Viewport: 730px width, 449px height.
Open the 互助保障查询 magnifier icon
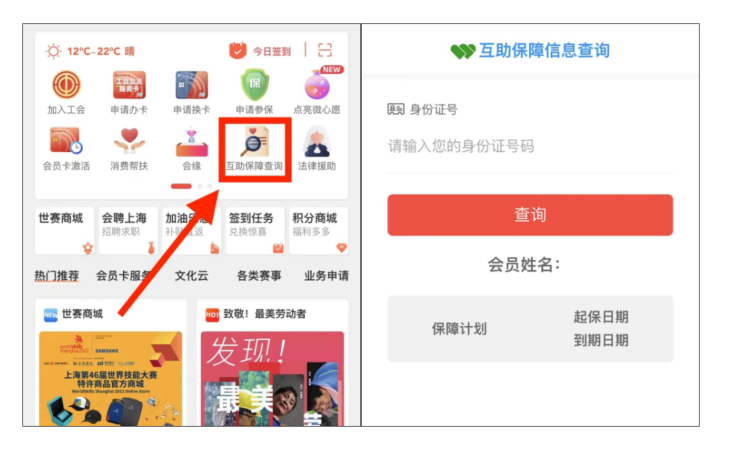pos(254,142)
